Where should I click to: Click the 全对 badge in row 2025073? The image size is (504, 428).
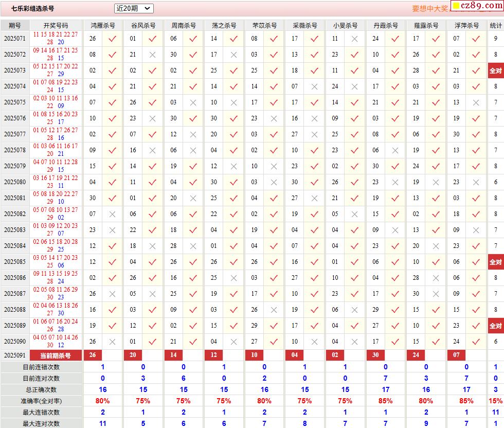click(495, 71)
